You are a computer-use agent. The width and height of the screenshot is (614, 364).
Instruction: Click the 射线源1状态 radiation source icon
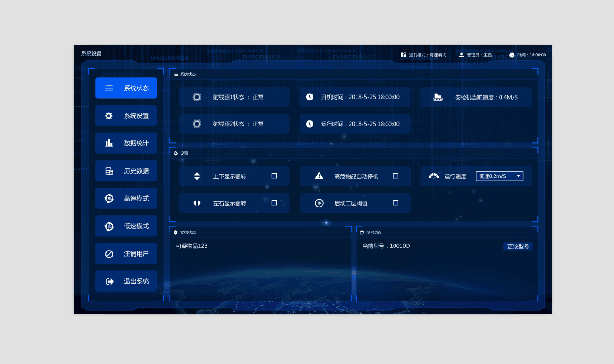(197, 97)
